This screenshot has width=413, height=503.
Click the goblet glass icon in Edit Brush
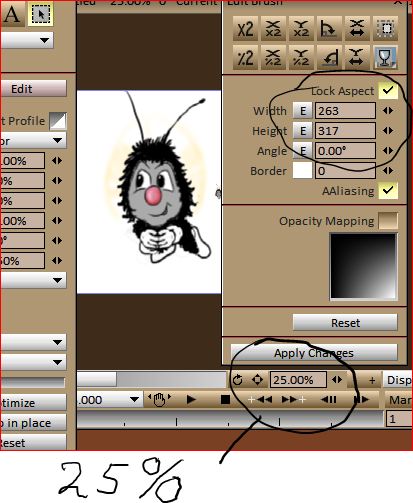pos(385,57)
